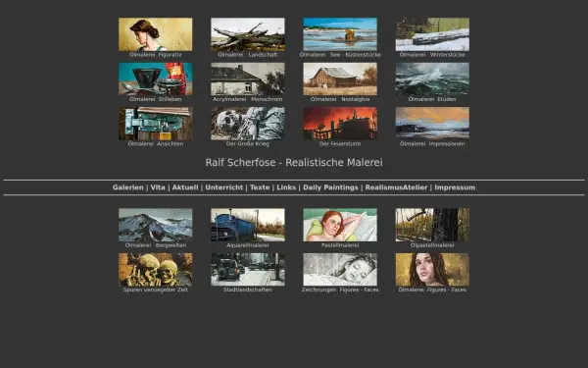The width and height of the screenshot is (588, 368).
Task: Select the See - Küstenstücke painting thumbnail
Action: (340, 34)
